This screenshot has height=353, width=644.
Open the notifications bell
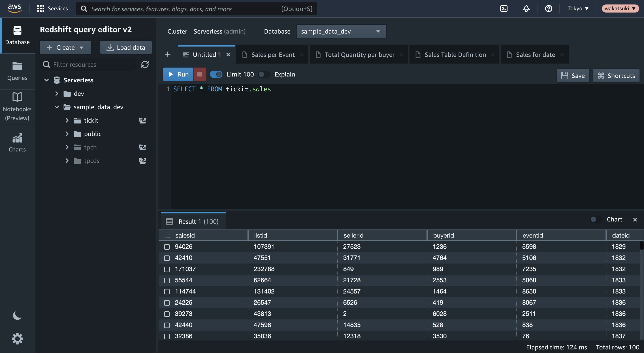pyautogui.click(x=526, y=8)
